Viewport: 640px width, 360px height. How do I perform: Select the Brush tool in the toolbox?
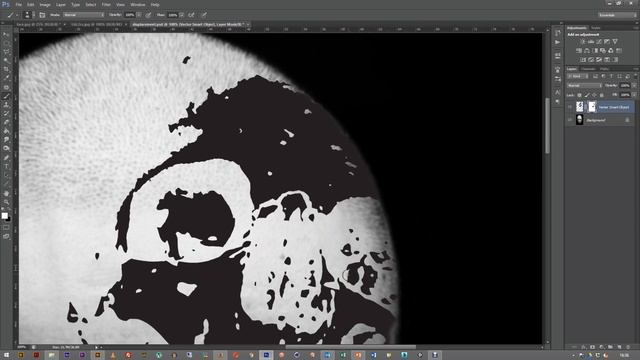[6, 96]
